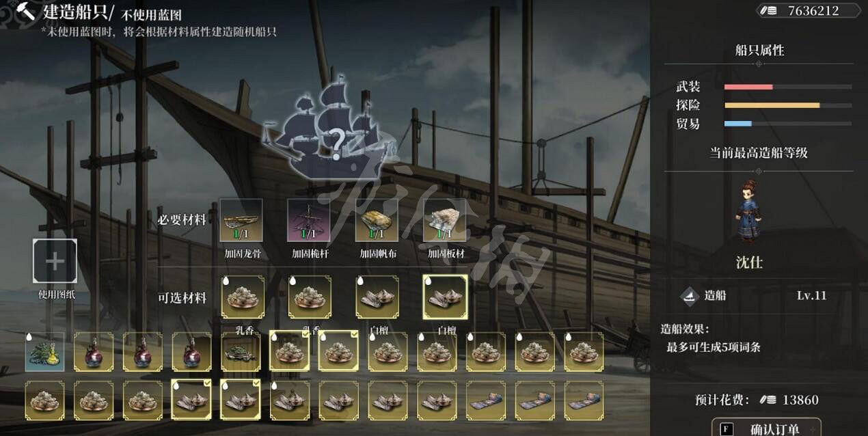Deselect the leftmost checked 乳香 in inventory
The image size is (868, 436).
(x=290, y=352)
